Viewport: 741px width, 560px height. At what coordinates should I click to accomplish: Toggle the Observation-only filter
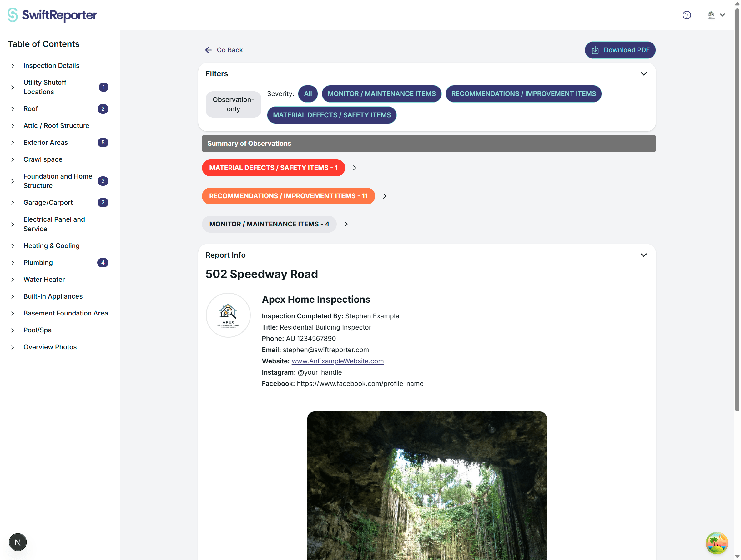(234, 104)
